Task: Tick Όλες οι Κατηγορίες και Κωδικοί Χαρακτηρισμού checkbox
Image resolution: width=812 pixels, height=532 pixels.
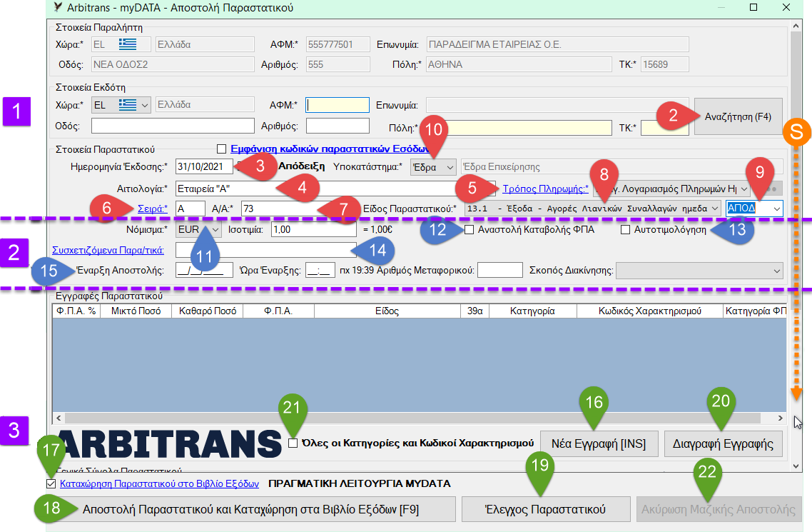Action: (x=293, y=443)
